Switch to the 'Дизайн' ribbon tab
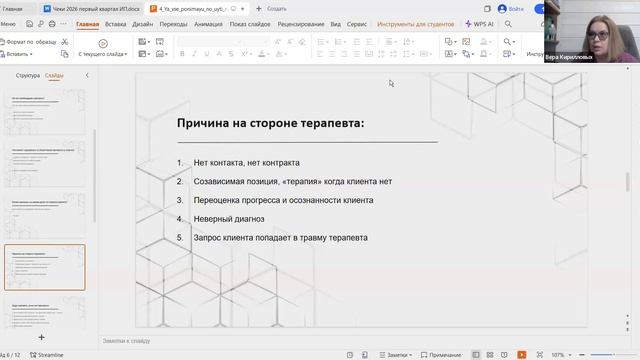640x360 pixels. click(142, 24)
